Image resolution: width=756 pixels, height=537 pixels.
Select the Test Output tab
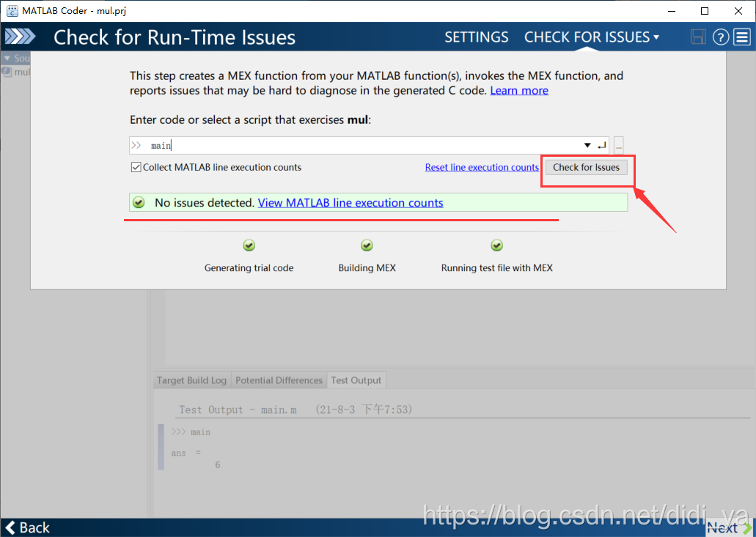click(356, 380)
